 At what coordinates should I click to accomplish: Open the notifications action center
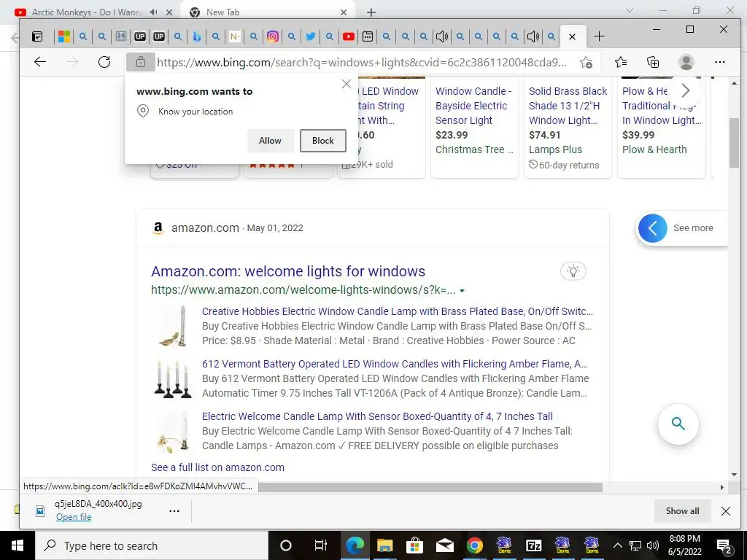(724, 545)
